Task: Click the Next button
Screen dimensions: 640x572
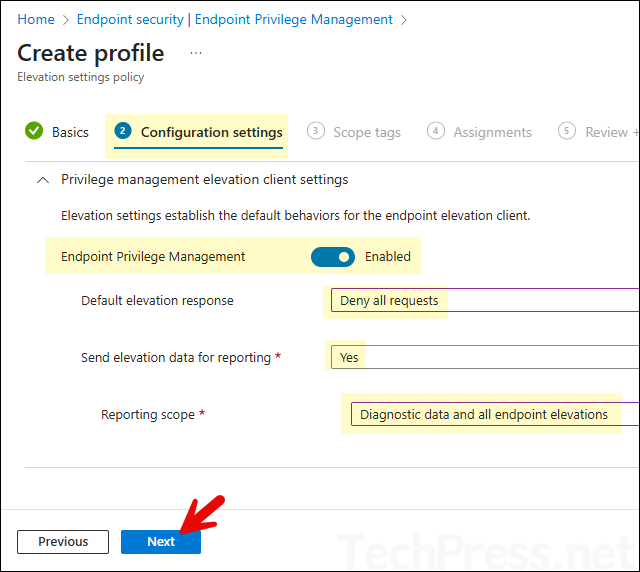Action: click(161, 542)
